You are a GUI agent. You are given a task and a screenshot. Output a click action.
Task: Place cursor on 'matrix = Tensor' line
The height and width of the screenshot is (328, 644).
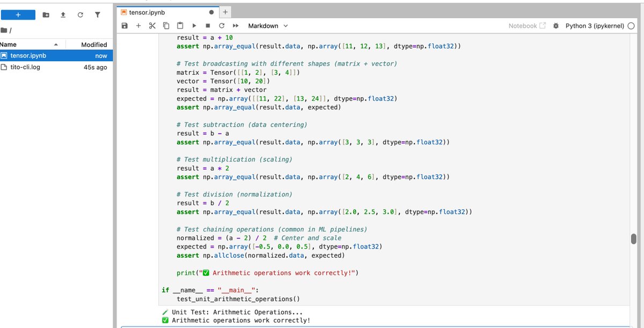coord(238,72)
